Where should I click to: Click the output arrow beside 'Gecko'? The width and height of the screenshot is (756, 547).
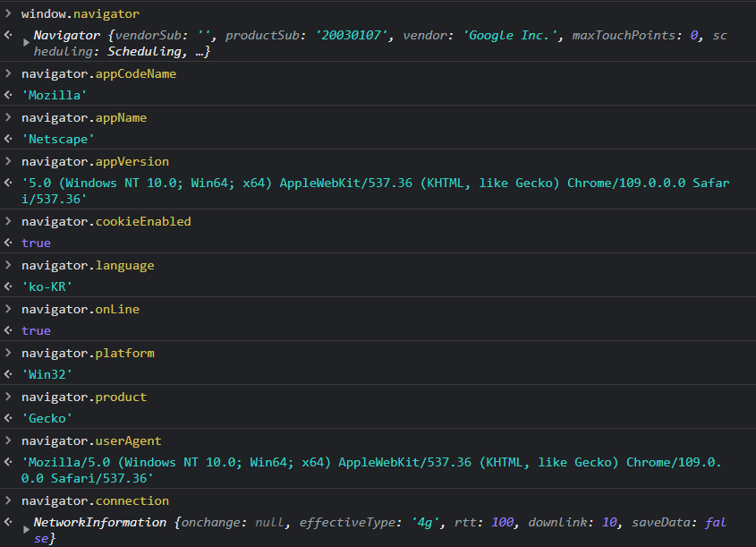click(8, 418)
